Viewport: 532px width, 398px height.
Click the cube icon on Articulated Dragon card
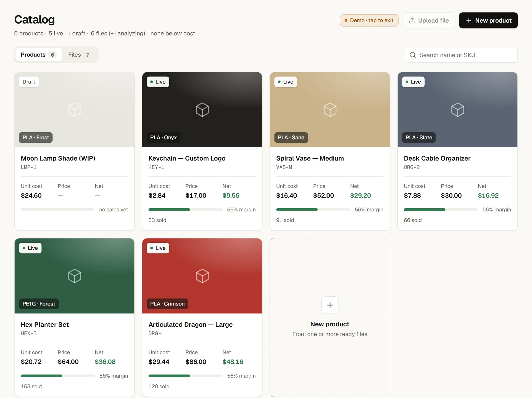click(x=202, y=276)
